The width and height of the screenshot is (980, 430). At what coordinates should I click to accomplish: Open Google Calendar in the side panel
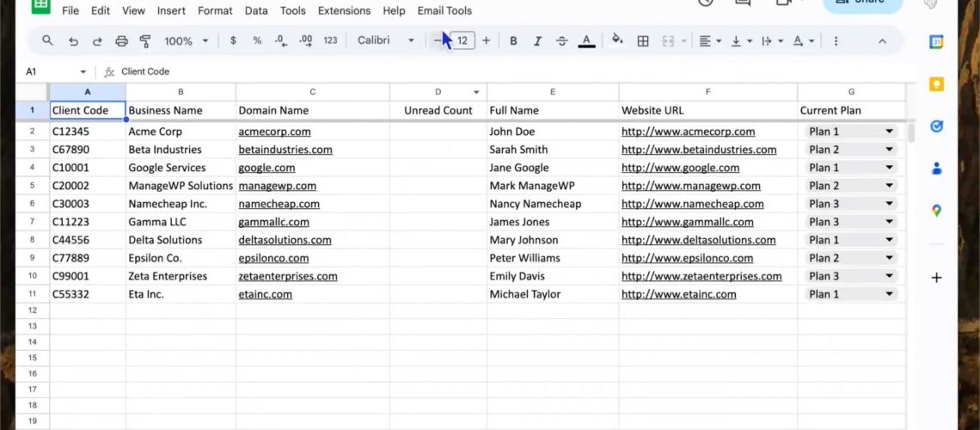936,42
